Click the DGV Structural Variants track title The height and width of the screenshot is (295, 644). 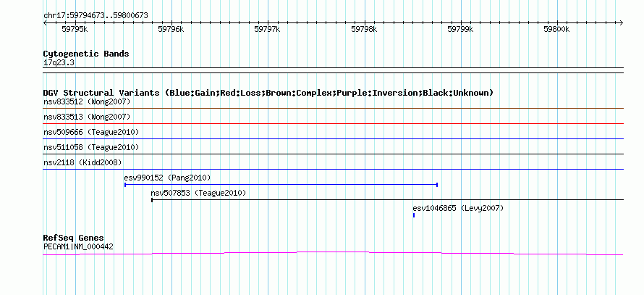268,93
